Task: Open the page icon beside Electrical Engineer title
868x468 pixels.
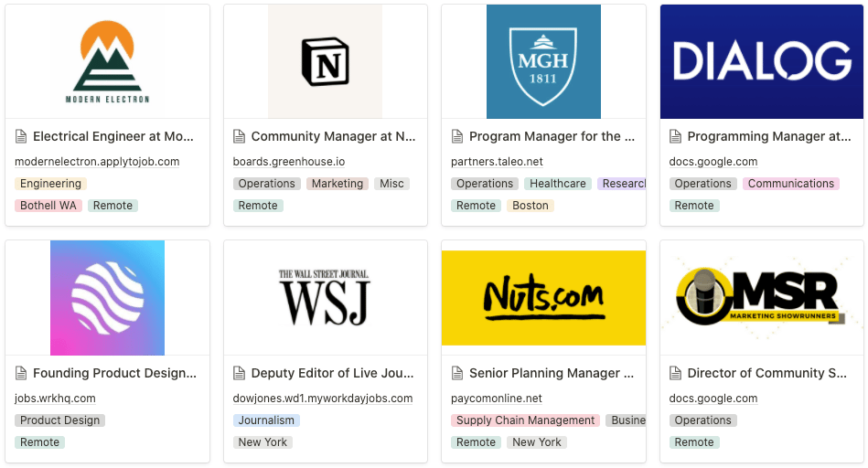Action: click(20, 136)
